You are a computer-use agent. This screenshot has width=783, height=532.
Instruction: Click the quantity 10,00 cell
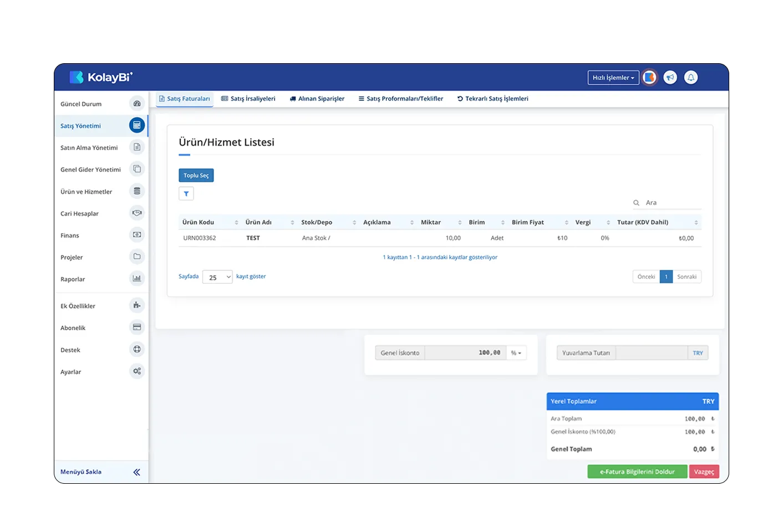click(x=453, y=238)
